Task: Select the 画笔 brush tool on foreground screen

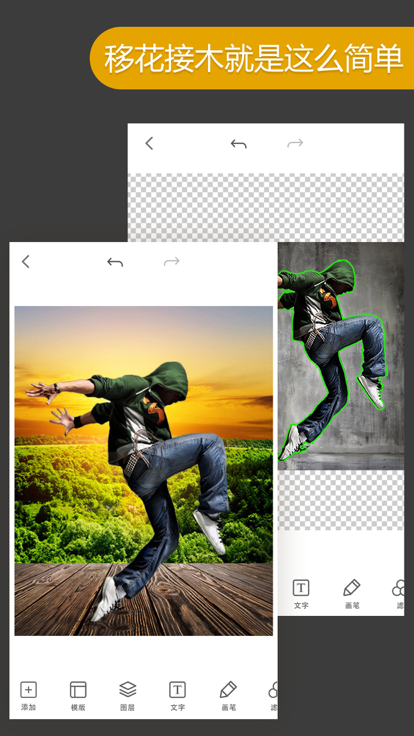Action: pyautogui.click(x=228, y=689)
